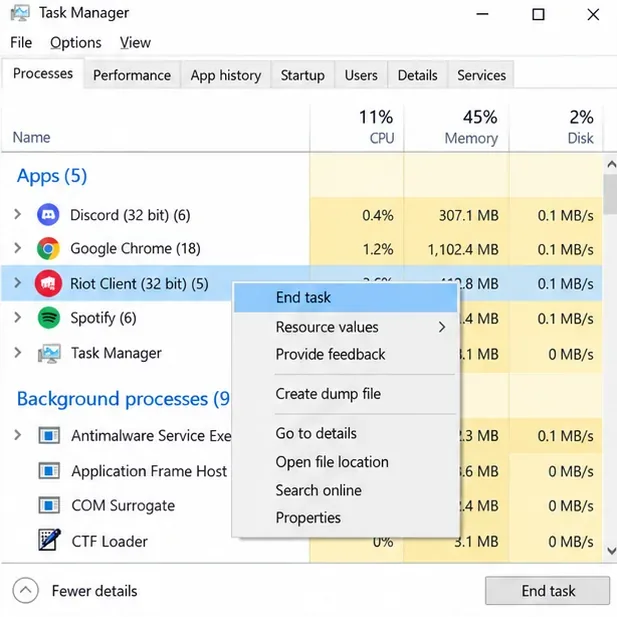Click the Apps (5) group heading
This screenshot has width=617, height=617.
[52, 176]
